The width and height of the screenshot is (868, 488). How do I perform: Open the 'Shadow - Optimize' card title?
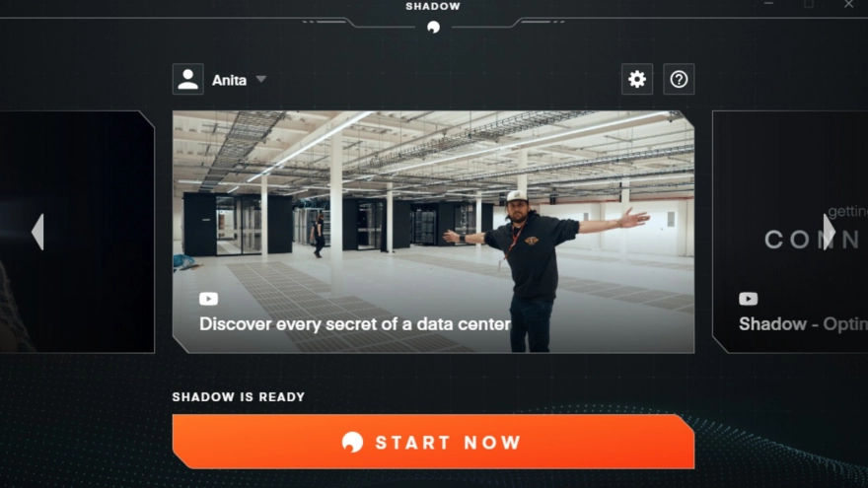click(803, 323)
